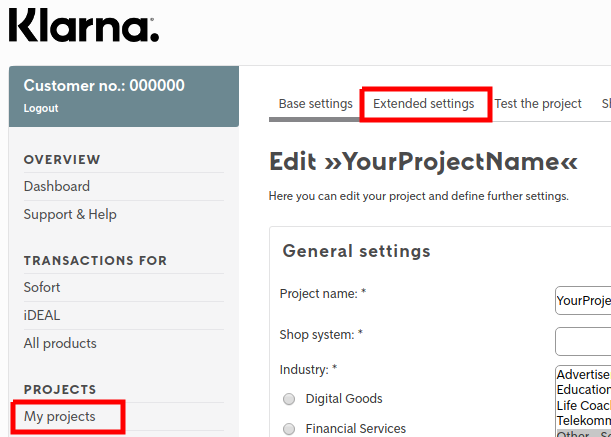The height and width of the screenshot is (437, 611).
Task: Log out via the Logout link
Action: point(41,108)
